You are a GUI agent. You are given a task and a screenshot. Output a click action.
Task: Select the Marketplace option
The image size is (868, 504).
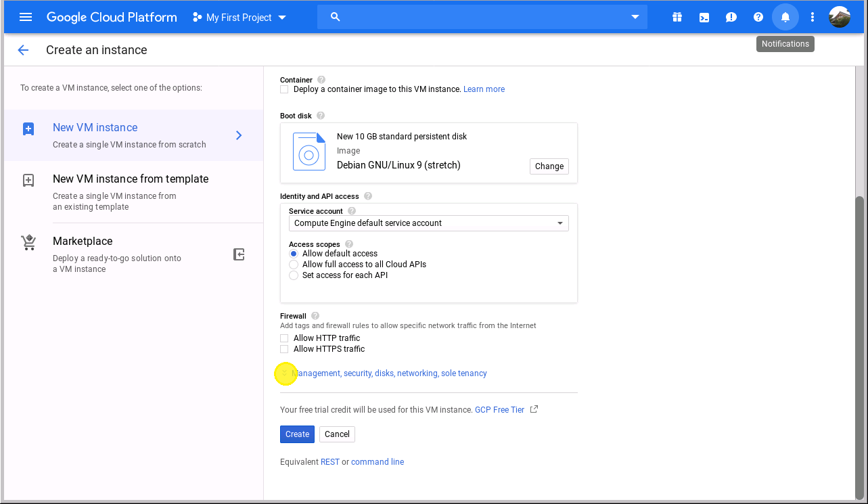point(133,254)
